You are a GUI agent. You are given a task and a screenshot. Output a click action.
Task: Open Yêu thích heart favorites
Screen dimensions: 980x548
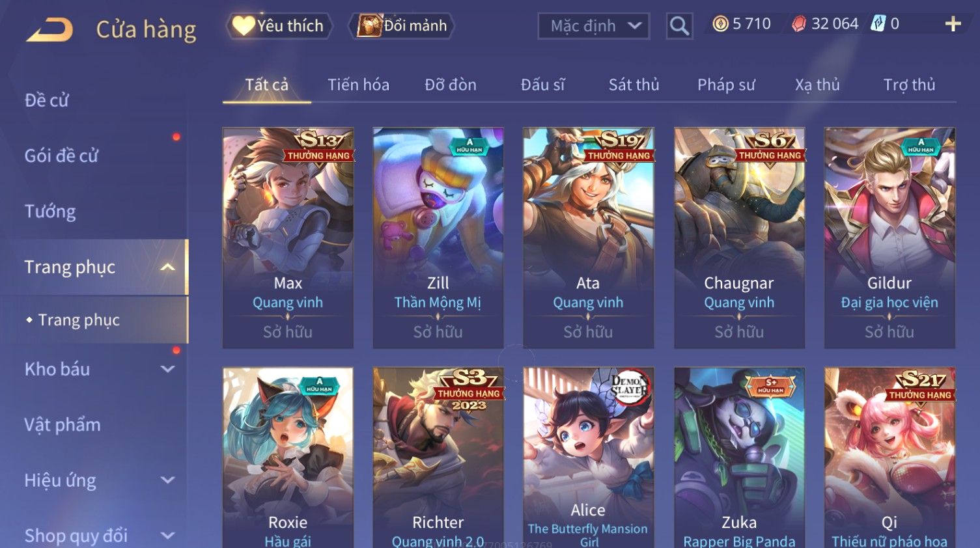(x=279, y=26)
